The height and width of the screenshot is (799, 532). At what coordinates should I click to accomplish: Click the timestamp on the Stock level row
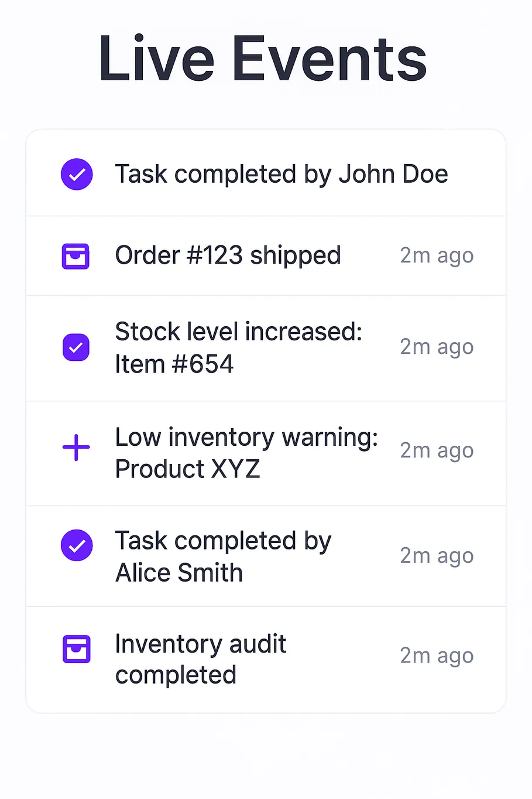[437, 347]
